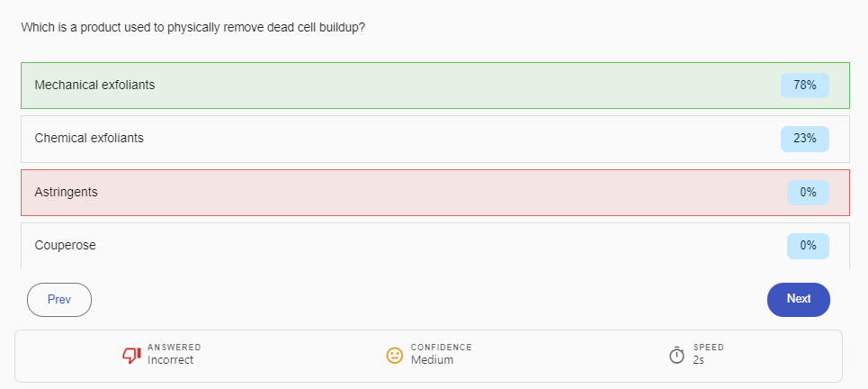Pick the Astringents answer choice
The width and height of the screenshot is (868, 389).
tap(67, 192)
